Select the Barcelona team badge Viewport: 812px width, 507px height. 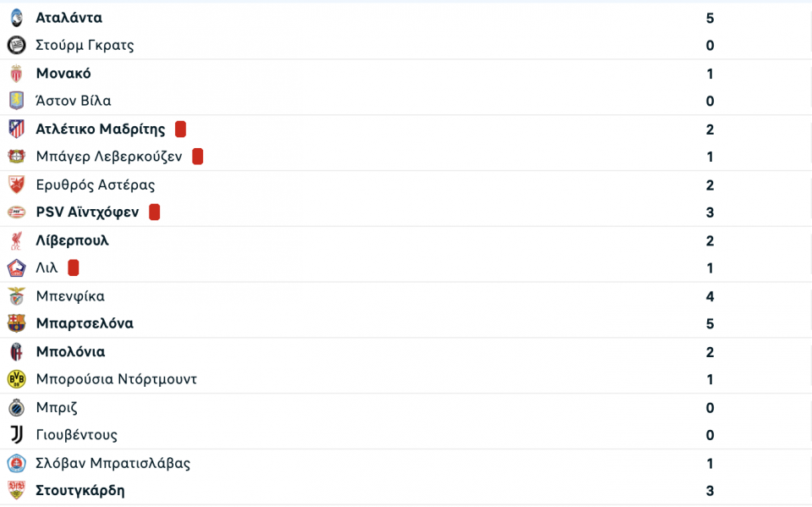(x=16, y=324)
